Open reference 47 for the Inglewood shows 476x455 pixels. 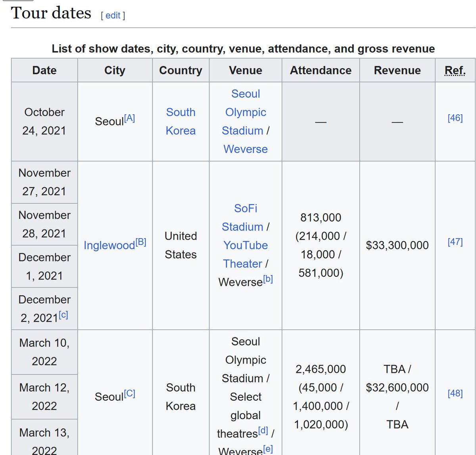tap(455, 242)
